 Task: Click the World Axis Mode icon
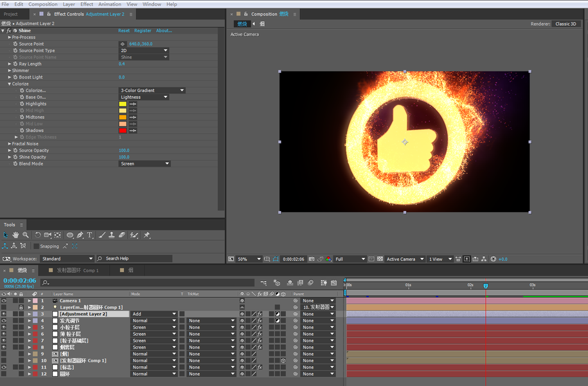click(14, 246)
